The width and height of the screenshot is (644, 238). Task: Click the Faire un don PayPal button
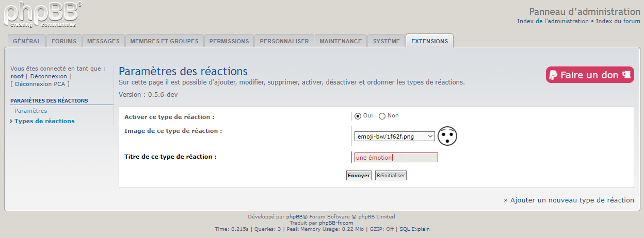(590, 75)
